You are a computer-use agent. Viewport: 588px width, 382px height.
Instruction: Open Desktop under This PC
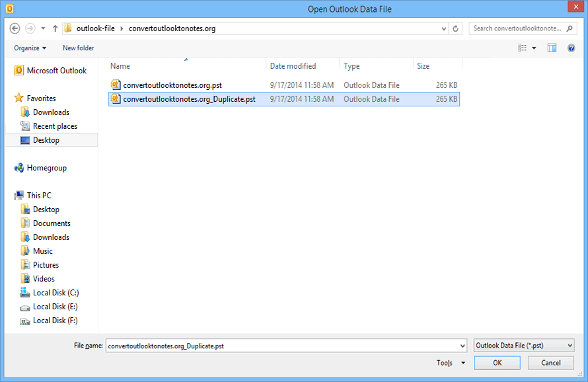click(40, 210)
